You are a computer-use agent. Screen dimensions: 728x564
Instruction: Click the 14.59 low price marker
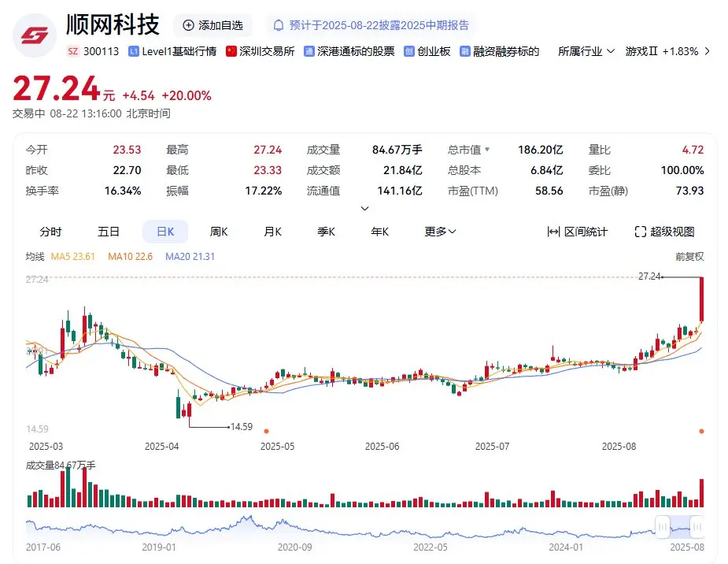(x=242, y=426)
